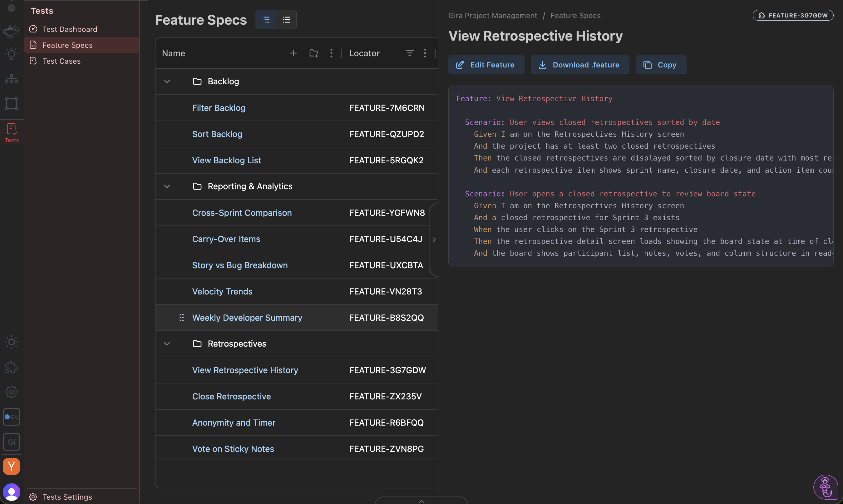Image resolution: width=843 pixels, height=504 pixels.
Task: Click the add feature plus icon
Action: (293, 53)
